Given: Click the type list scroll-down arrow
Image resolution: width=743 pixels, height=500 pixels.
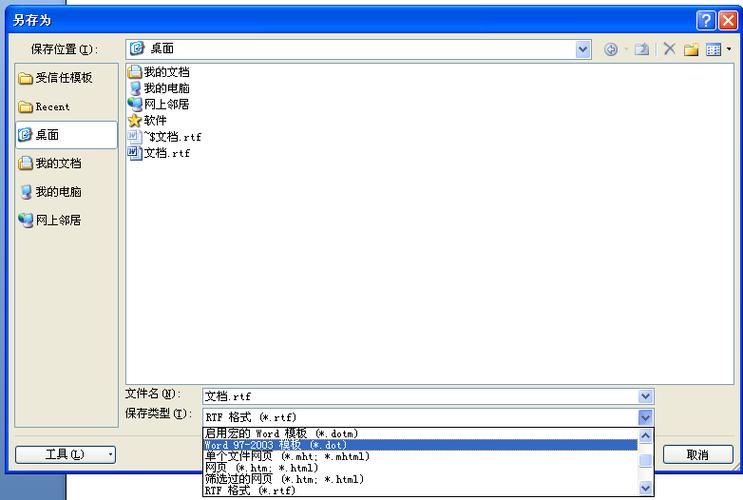Looking at the screenshot, I should (645, 488).
